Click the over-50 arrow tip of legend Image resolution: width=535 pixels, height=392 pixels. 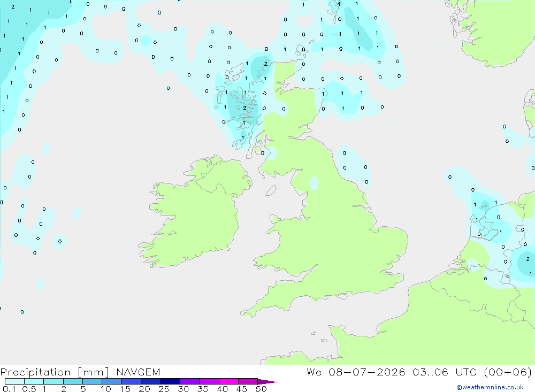coord(267,382)
